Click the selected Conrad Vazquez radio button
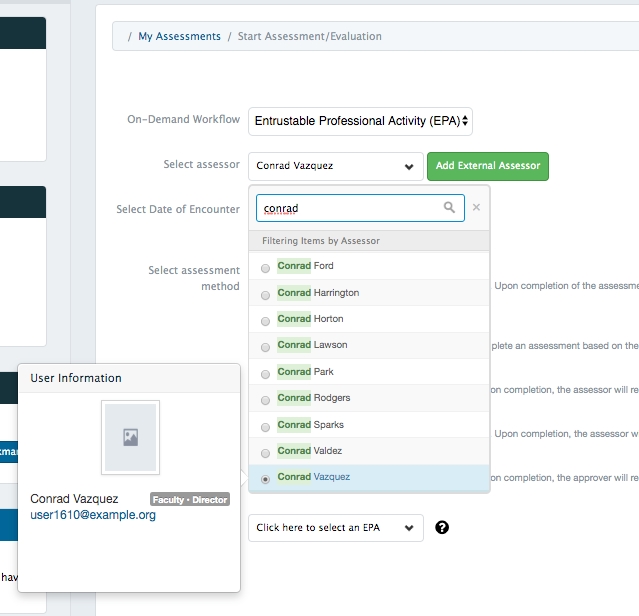 [x=265, y=478]
